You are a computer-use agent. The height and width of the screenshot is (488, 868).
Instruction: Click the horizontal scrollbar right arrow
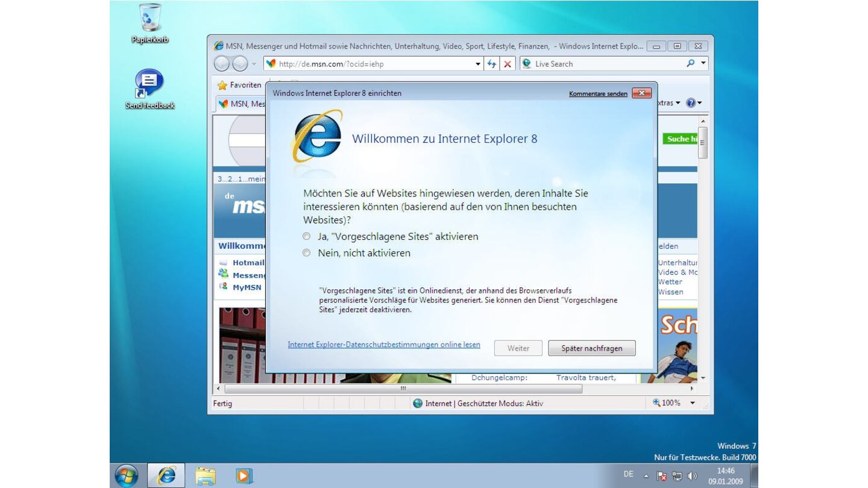click(x=692, y=389)
